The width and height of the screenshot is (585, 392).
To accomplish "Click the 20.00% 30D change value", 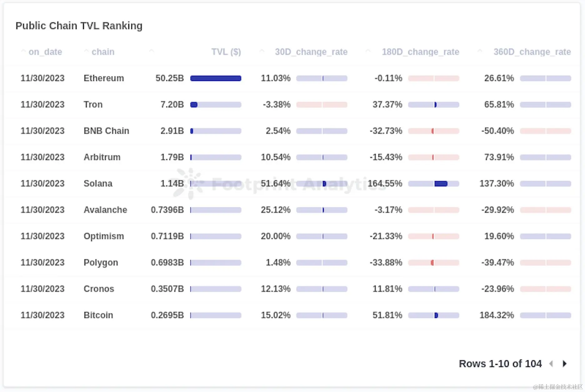I will click(x=276, y=236).
